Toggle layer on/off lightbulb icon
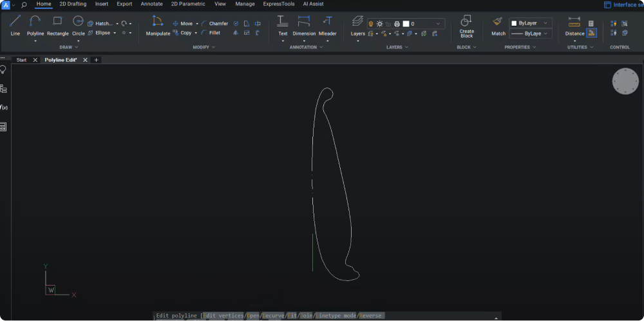 coord(371,24)
